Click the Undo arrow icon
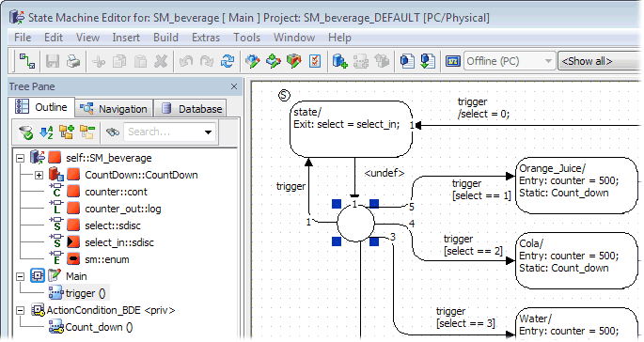The height and width of the screenshot is (342, 644). point(186,62)
